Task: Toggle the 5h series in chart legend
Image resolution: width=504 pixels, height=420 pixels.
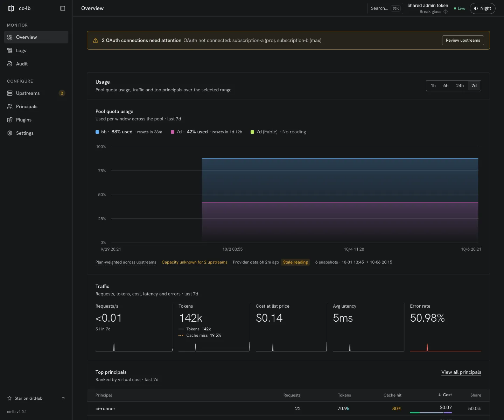Action: (129, 132)
